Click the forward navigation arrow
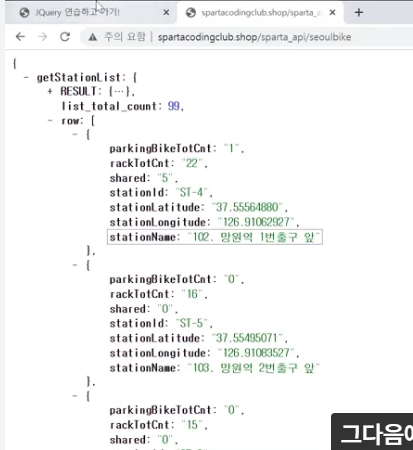 coord(43,37)
